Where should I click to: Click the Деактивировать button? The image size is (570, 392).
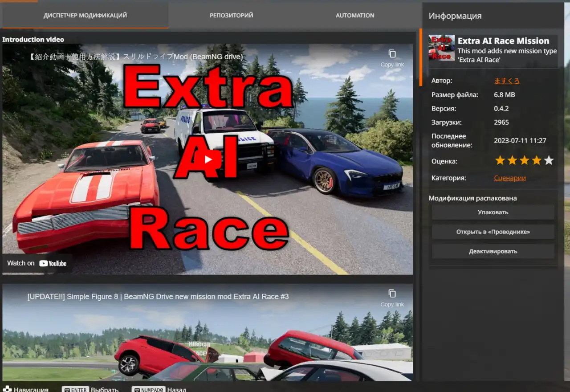tap(493, 251)
